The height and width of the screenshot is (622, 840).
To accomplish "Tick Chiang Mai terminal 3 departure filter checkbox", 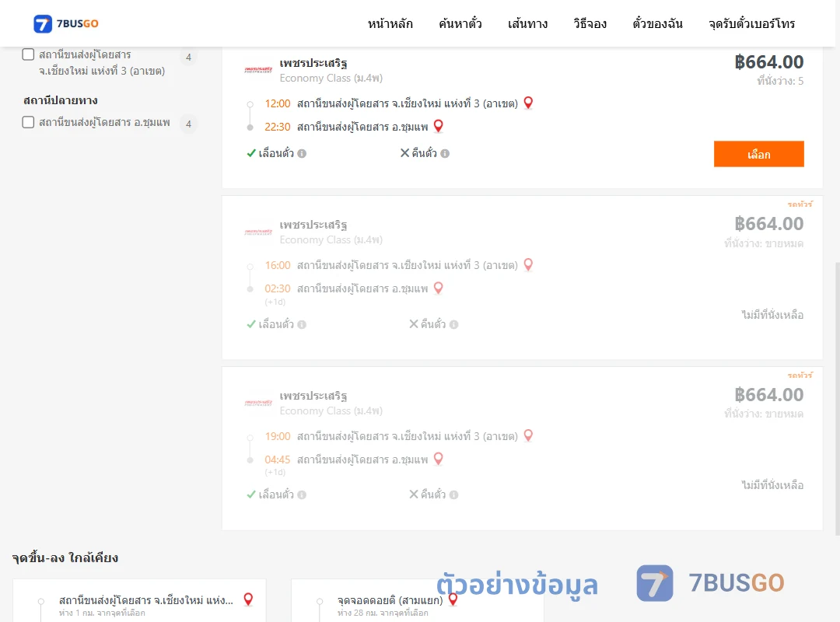I will (29, 54).
